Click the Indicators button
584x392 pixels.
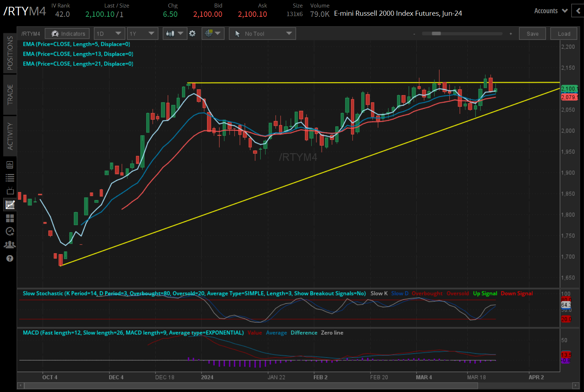coord(67,34)
